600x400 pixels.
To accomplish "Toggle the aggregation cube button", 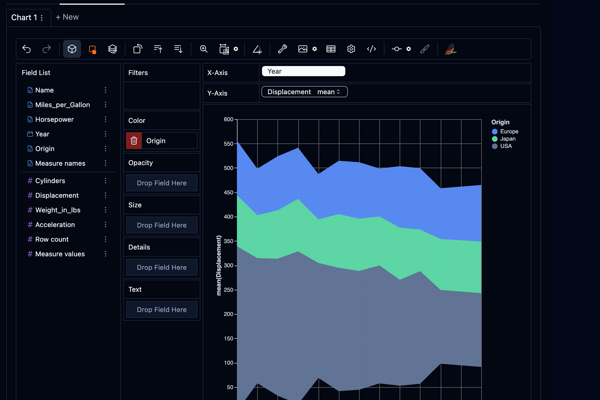I will [72, 49].
